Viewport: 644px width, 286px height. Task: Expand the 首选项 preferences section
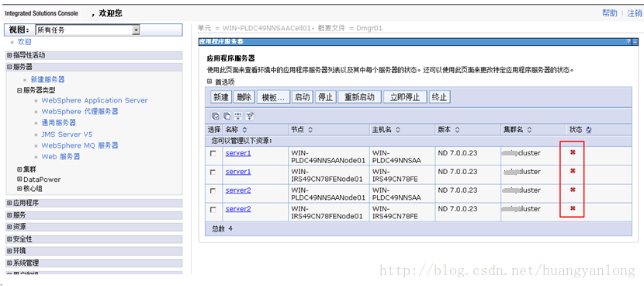point(209,82)
